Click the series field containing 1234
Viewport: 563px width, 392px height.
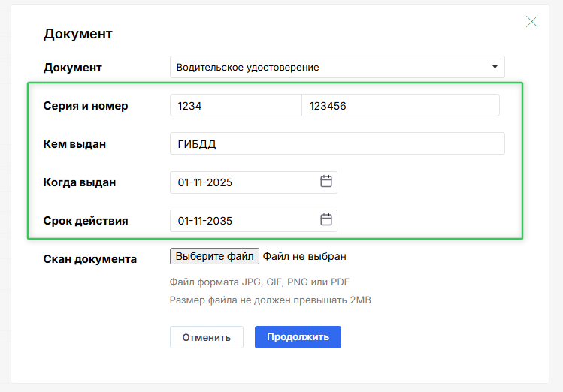235,106
